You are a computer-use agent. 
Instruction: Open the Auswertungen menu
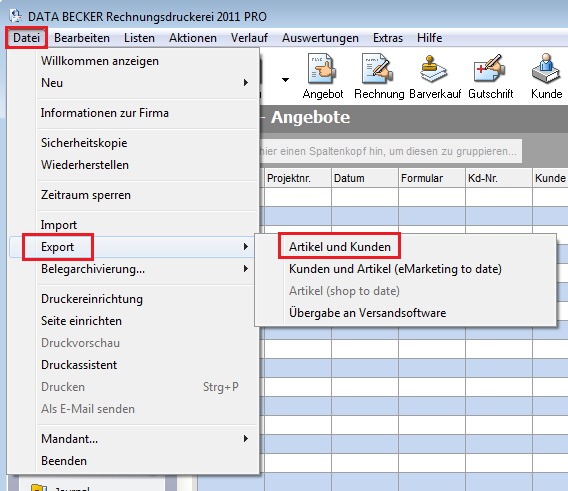pos(320,38)
